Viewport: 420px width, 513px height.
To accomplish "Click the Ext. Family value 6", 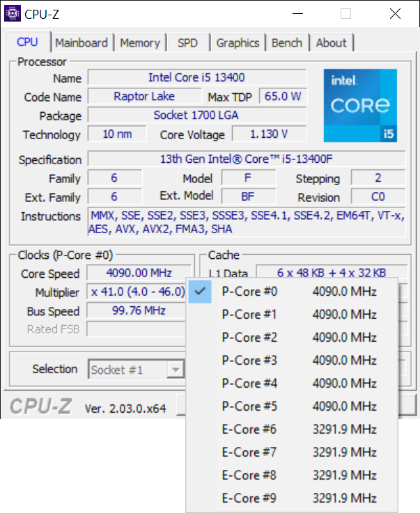I will 114,196.
